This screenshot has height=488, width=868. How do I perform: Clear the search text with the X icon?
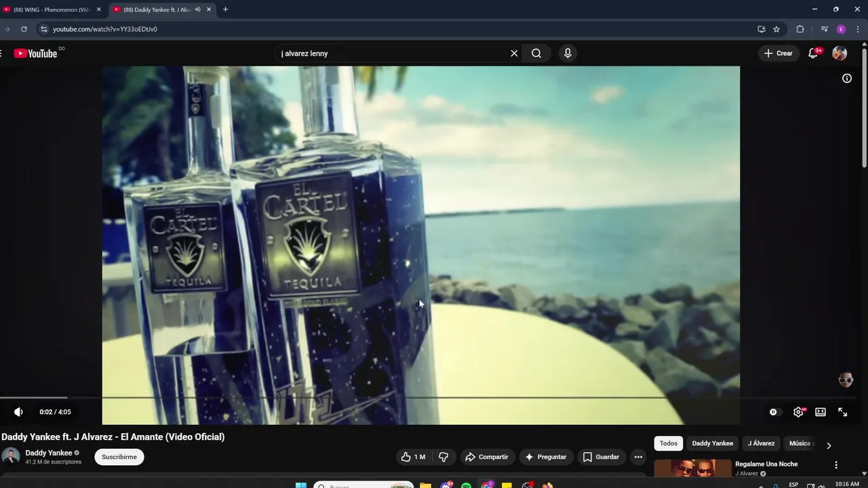click(x=514, y=54)
